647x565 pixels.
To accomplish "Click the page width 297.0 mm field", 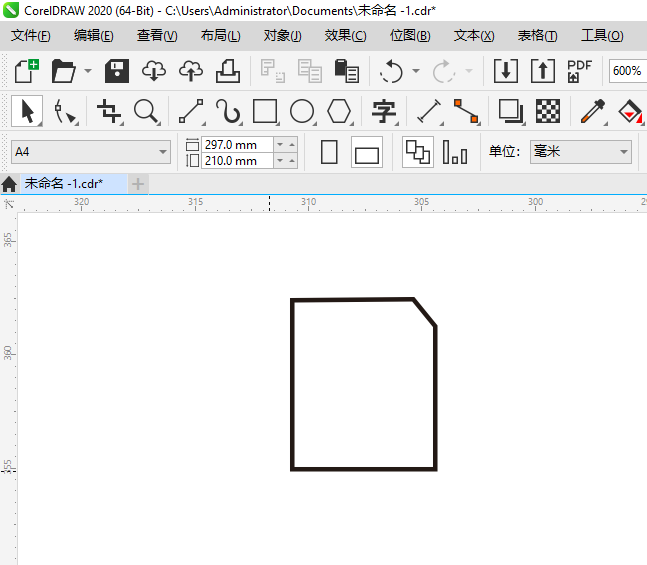I will pyautogui.click(x=237, y=144).
